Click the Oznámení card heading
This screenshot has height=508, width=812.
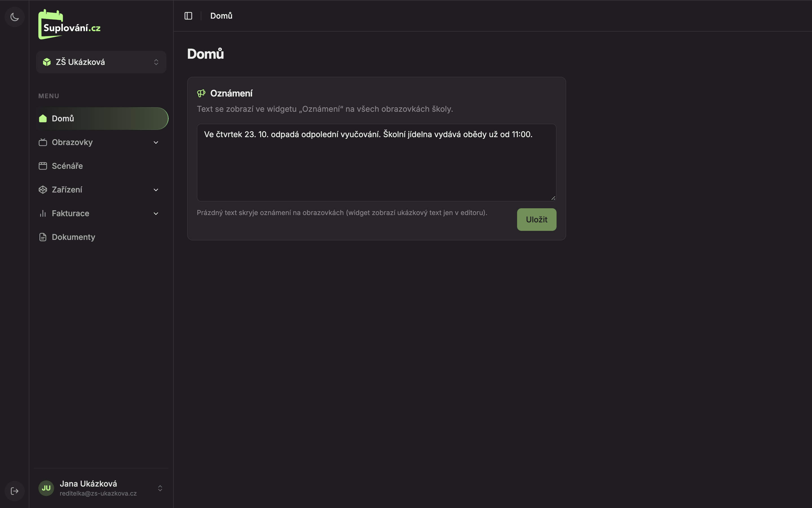point(231,93)
